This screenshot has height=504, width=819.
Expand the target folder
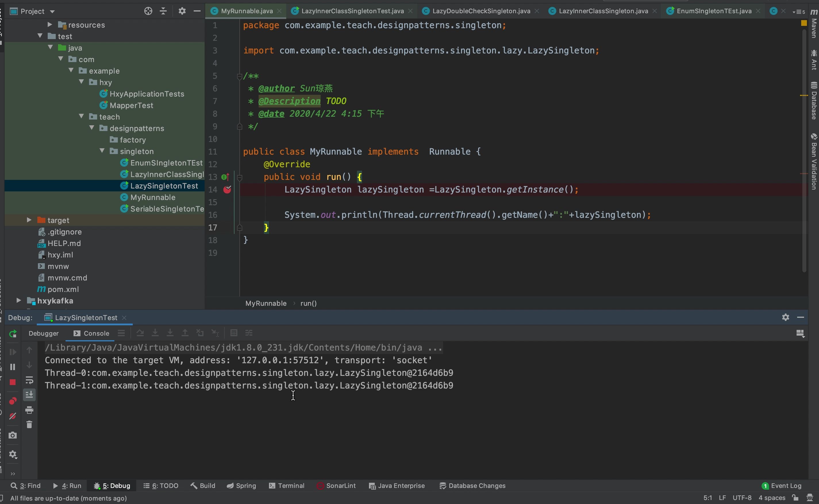click(29, 220)
